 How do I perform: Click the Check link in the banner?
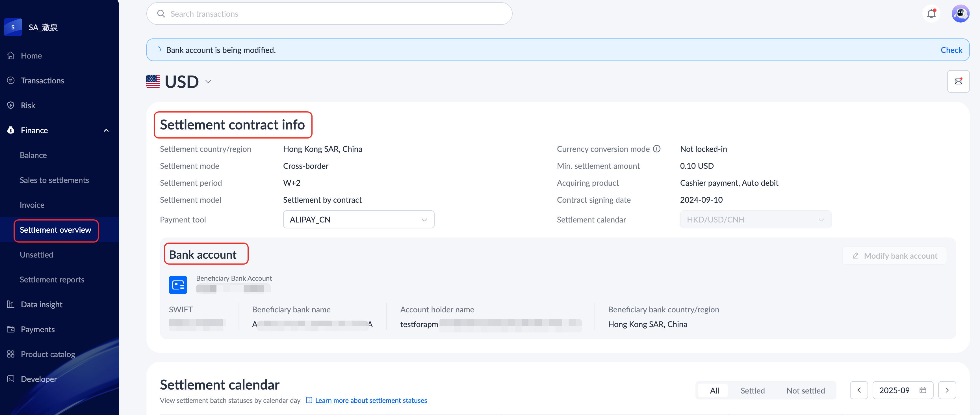(x=951, y=50)
